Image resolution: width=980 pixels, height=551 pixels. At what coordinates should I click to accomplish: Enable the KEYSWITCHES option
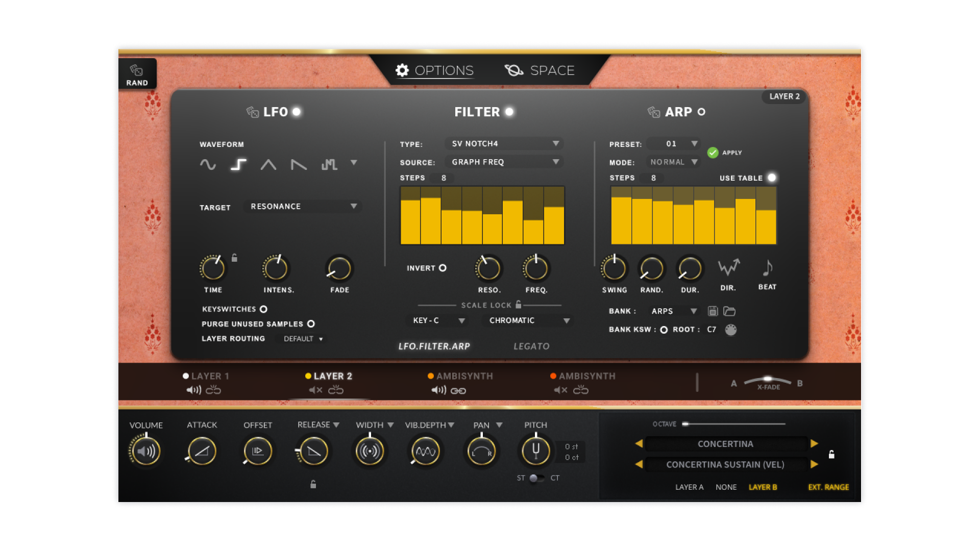point(263,309)
